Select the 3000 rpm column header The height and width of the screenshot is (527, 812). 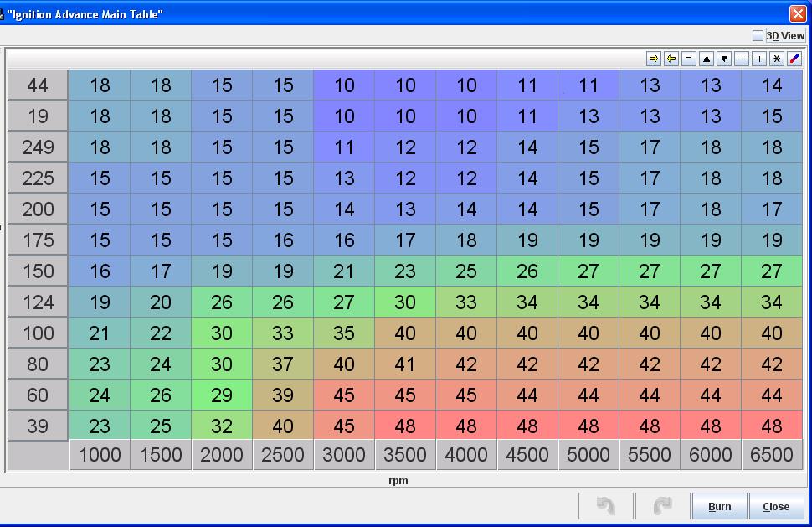point(344,455)
